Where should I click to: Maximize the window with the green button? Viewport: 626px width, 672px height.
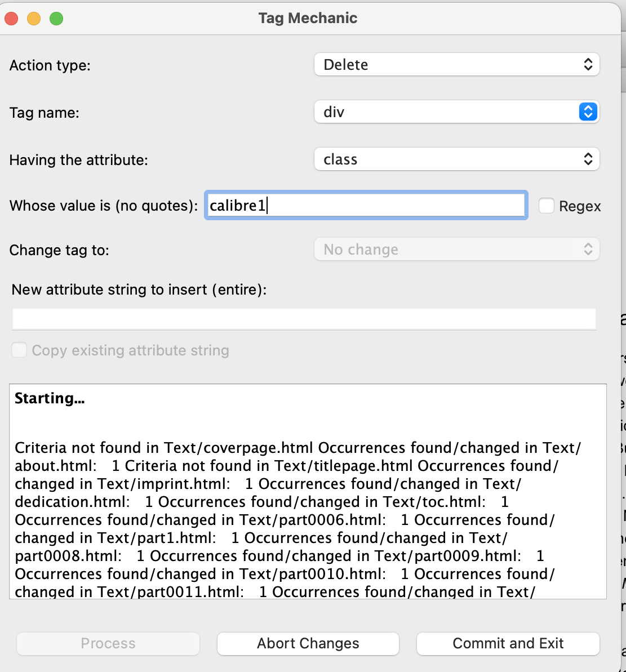(56, 19)
